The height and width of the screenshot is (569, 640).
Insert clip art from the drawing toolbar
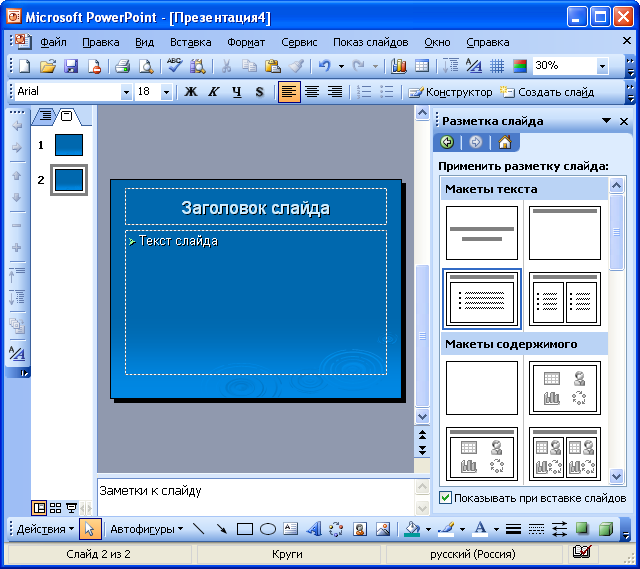click(360, 529)
